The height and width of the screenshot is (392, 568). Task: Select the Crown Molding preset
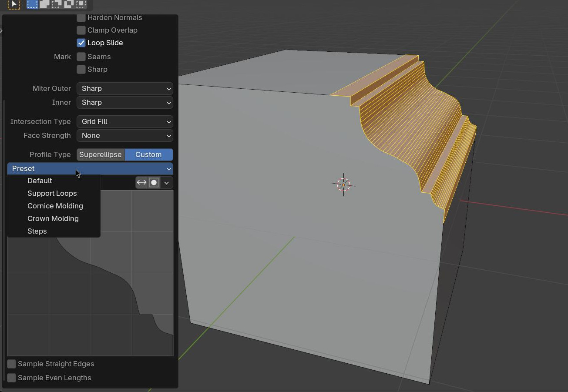pos(54,218)
